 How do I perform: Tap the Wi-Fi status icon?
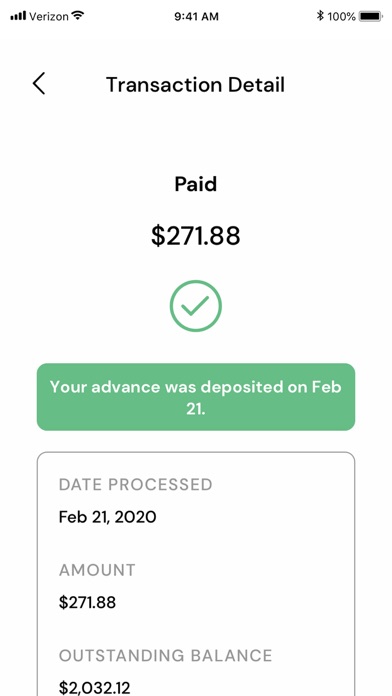tap(78, 16)
